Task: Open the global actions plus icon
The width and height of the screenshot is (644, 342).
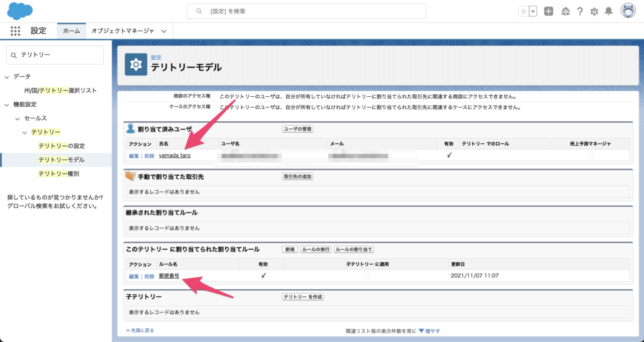Action: 548,11
